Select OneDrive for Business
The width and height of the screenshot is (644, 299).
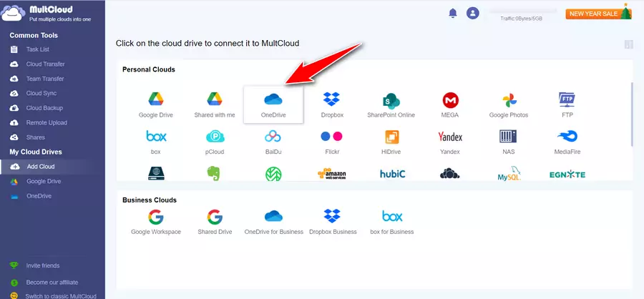[x=273, y=222]
